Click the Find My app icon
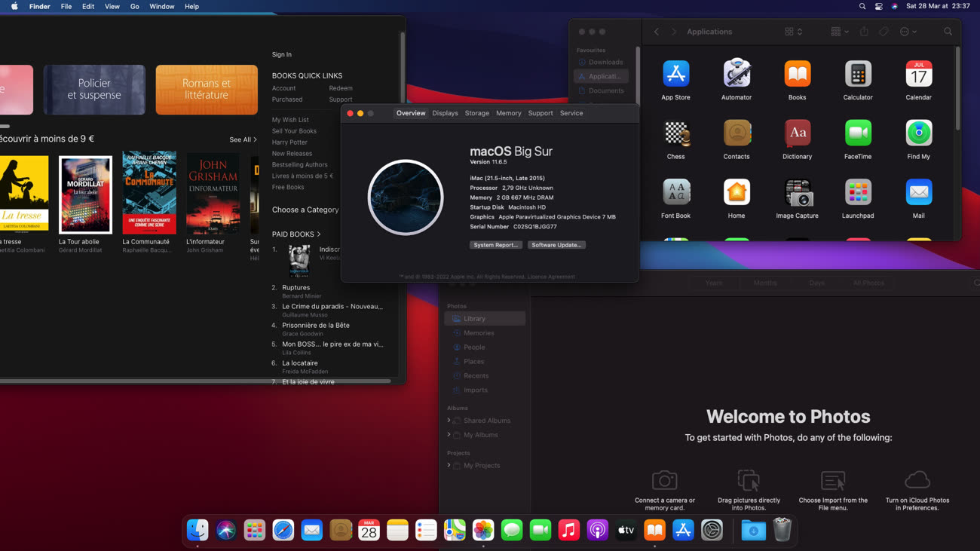The image size is (980, 551). pyautogui.click(x=918, y=134)
